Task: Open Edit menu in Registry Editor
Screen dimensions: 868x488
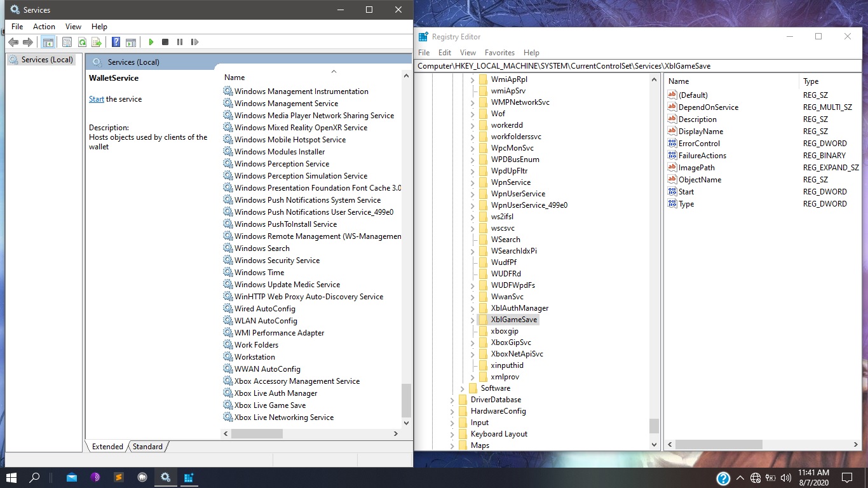Action: (445, 53)
